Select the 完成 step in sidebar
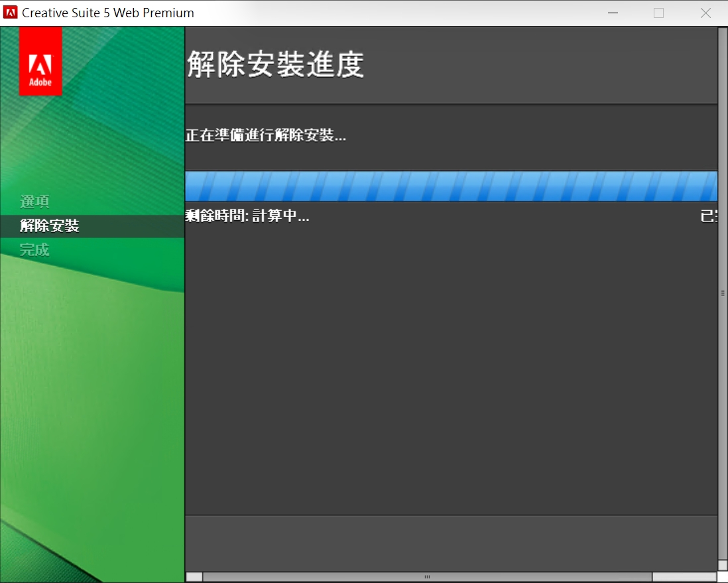This screenshot has width=728, height=583. tap(34, 250)
